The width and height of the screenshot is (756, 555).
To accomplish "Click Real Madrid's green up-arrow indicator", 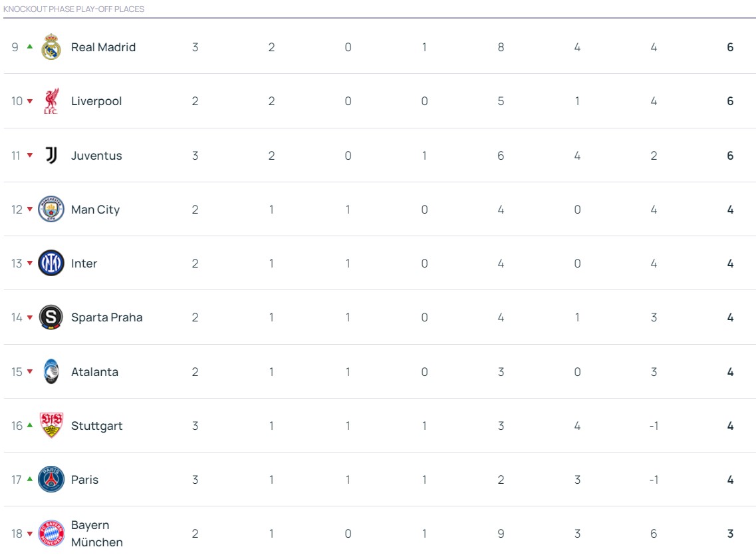I will point(29,47).
